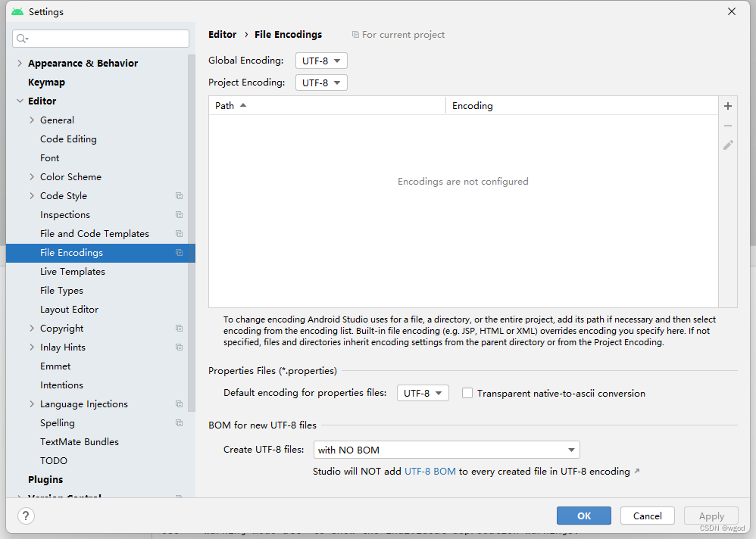Open the UTF-8 BOM link

(x=430, y=471)
